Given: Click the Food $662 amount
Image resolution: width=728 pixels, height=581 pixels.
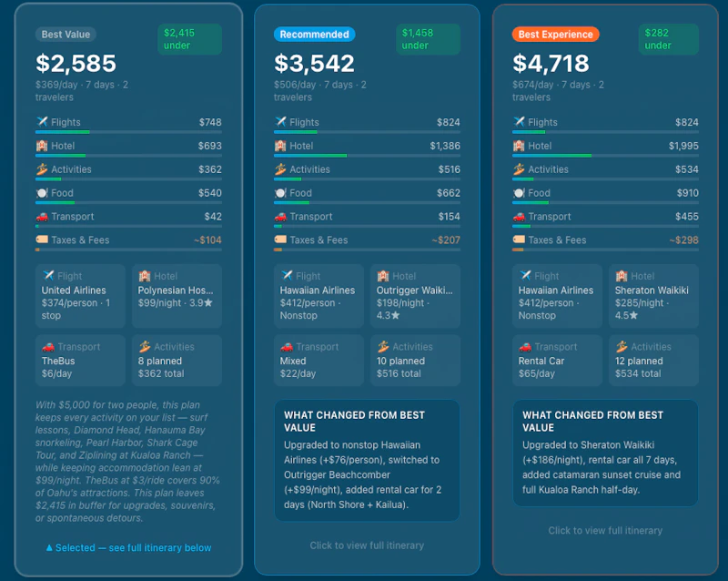Looking at the screenshot, I should 449,193.
